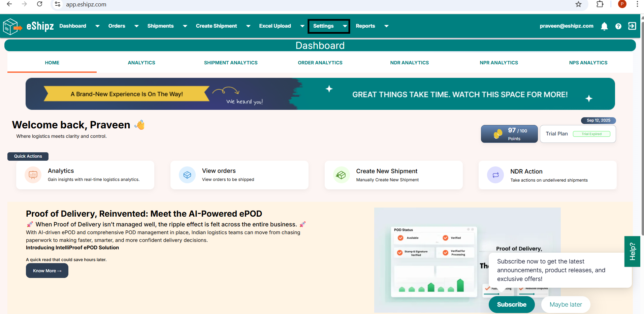Select the HOME tab

pyautogui.click(x=52, y=63)
